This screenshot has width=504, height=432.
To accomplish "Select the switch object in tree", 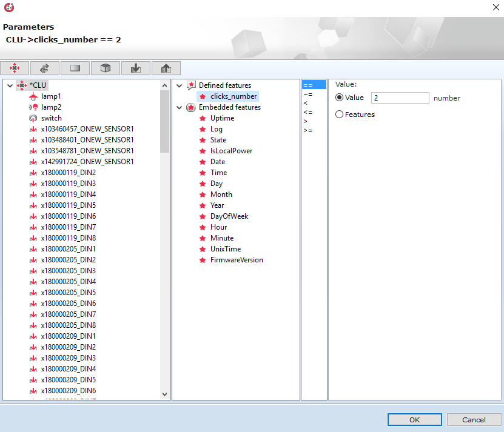I will click(x=51, y=118).
